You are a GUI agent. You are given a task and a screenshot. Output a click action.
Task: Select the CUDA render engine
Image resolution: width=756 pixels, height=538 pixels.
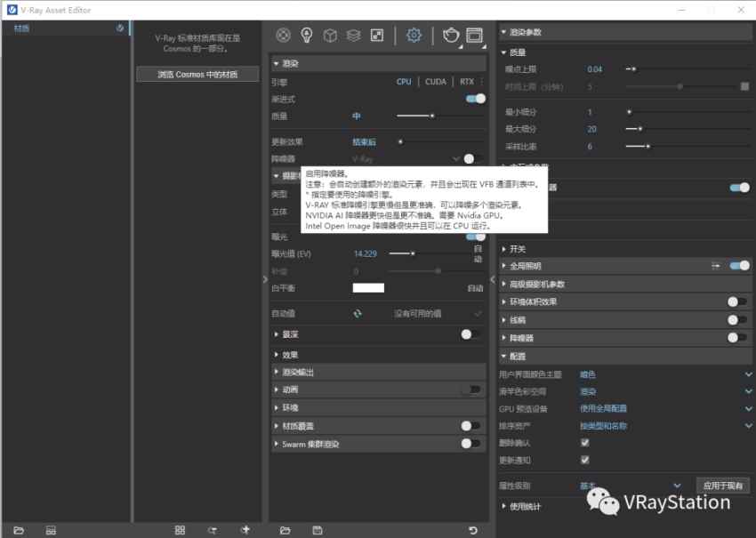(x=436, y=82)
